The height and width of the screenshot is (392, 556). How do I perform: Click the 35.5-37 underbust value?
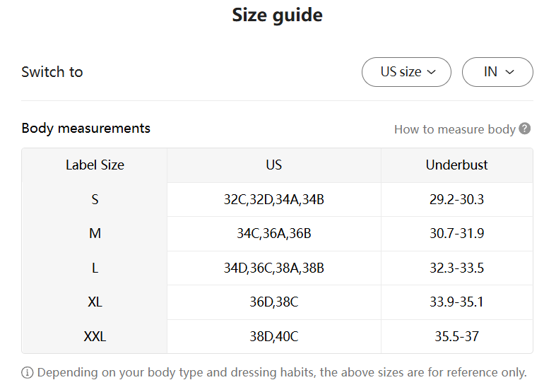[456, 336]
